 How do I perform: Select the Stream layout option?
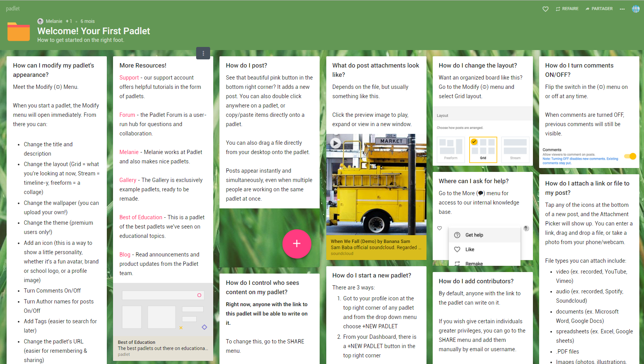(515, 150)
